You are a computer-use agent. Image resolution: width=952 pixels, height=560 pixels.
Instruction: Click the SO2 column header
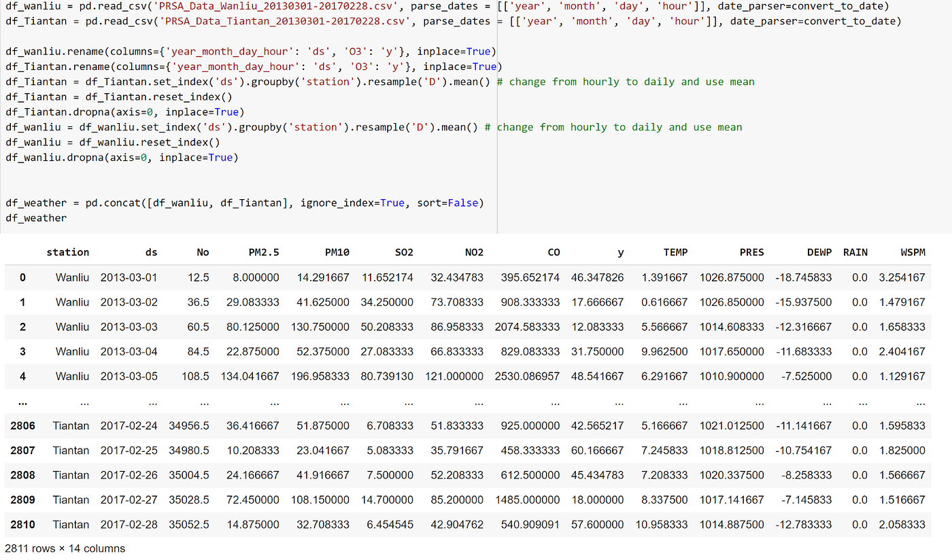pos(404,252)
